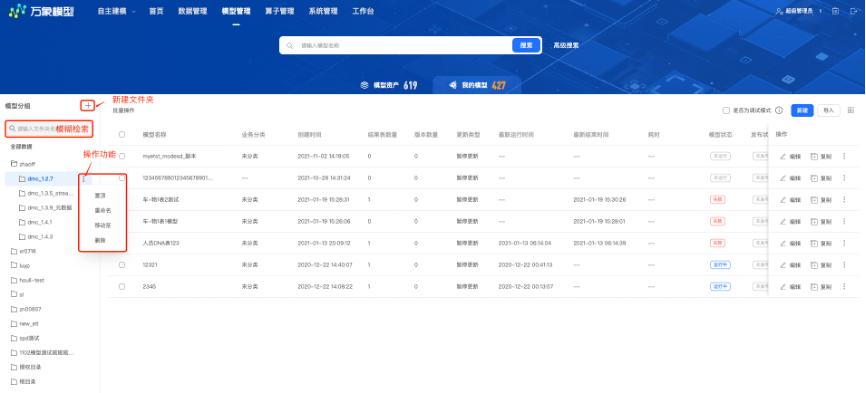This screenshot has height=393, width=866.
Task: Choose 移动至 from the folder context menu
Action: 103,225
